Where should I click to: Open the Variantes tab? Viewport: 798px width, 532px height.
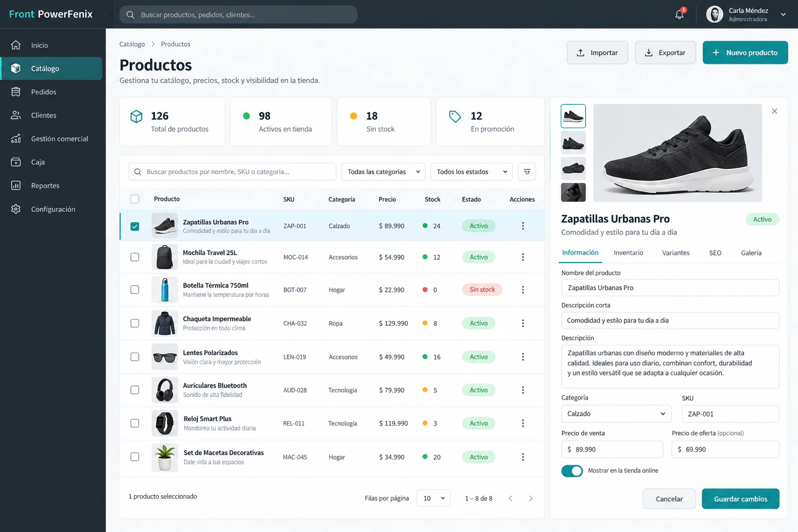tap(676, 253)
